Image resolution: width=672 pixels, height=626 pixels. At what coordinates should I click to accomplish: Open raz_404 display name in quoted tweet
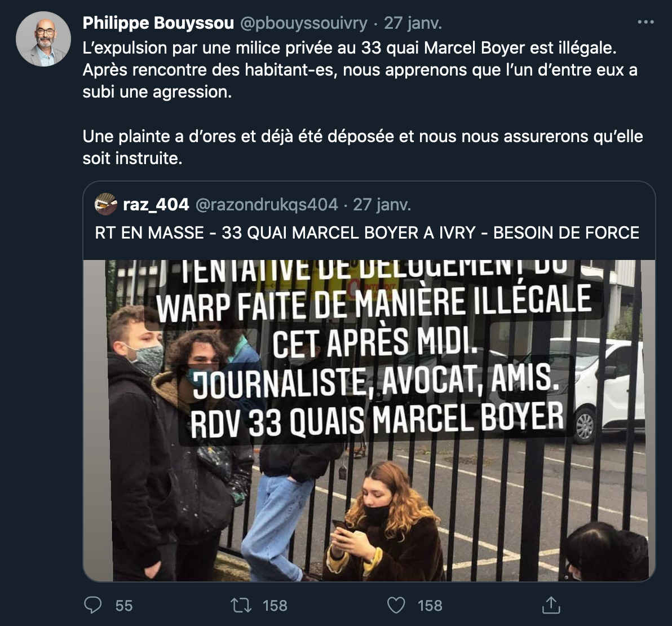coord(156,205)
